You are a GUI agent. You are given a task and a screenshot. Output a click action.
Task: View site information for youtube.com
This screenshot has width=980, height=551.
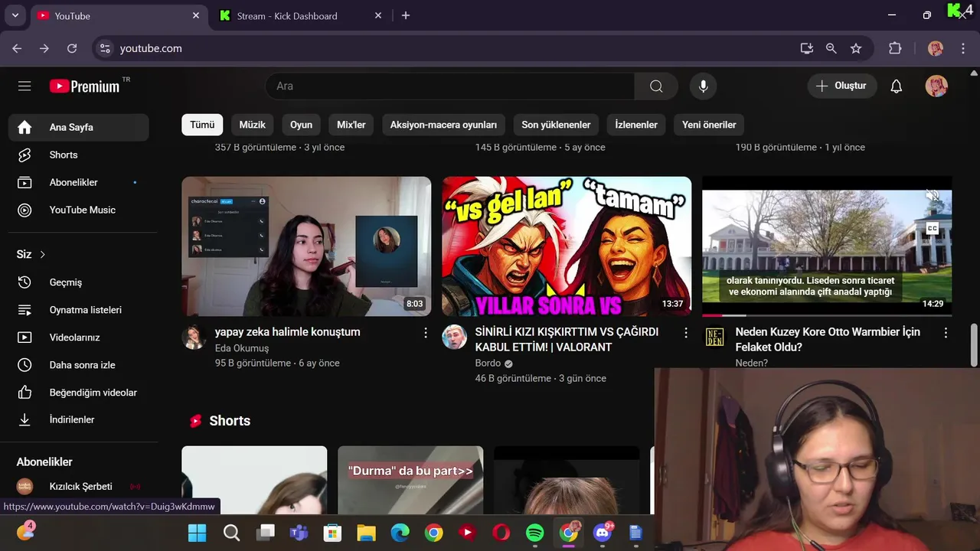(106, 48)
